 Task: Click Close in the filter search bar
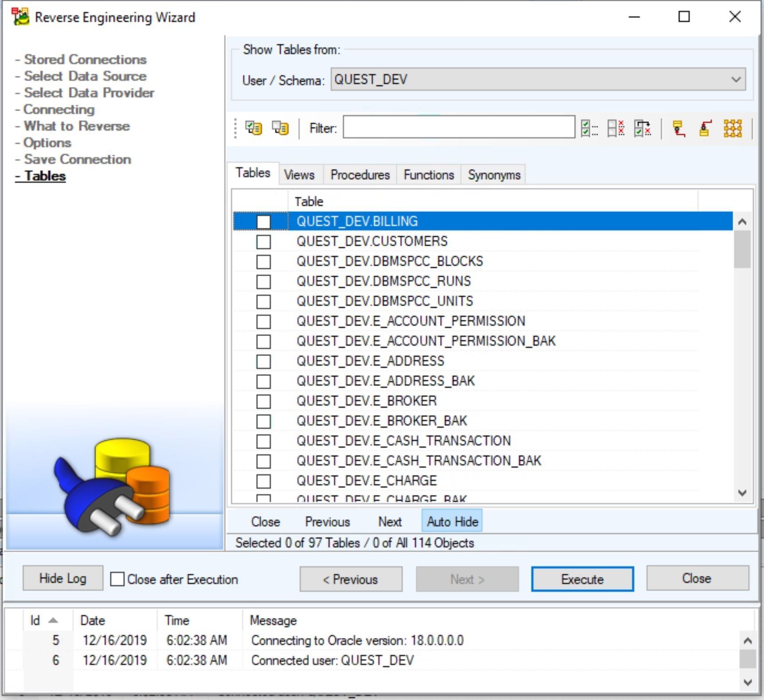coord(265,521)
